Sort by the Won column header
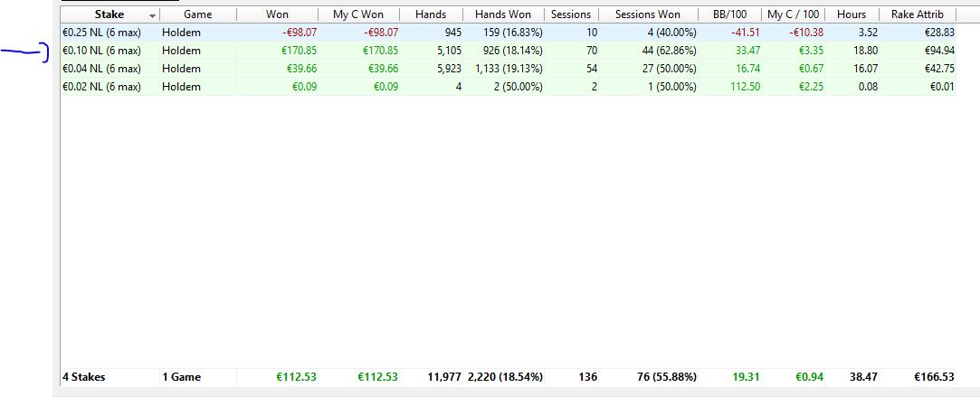This screenshot has height=397, width=980. tap(277, 14)
